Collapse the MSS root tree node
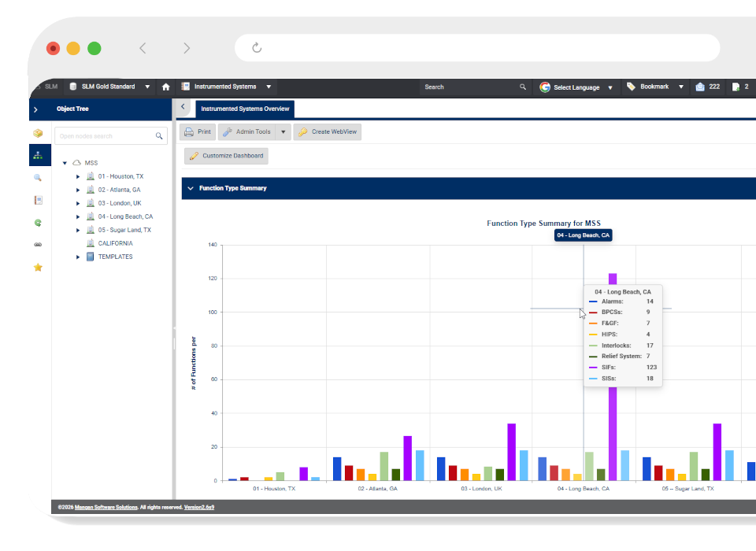Viewport: 756px width, 551px height. 65,163
